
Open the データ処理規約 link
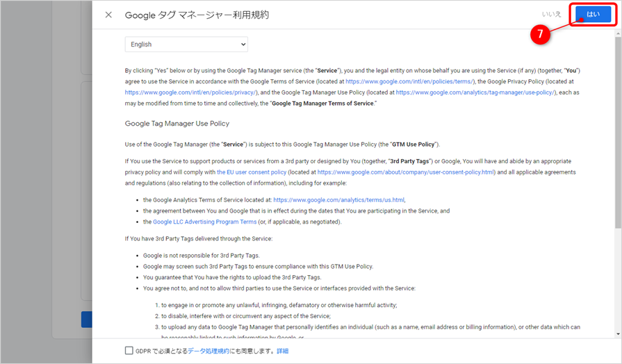click(208, 351)
